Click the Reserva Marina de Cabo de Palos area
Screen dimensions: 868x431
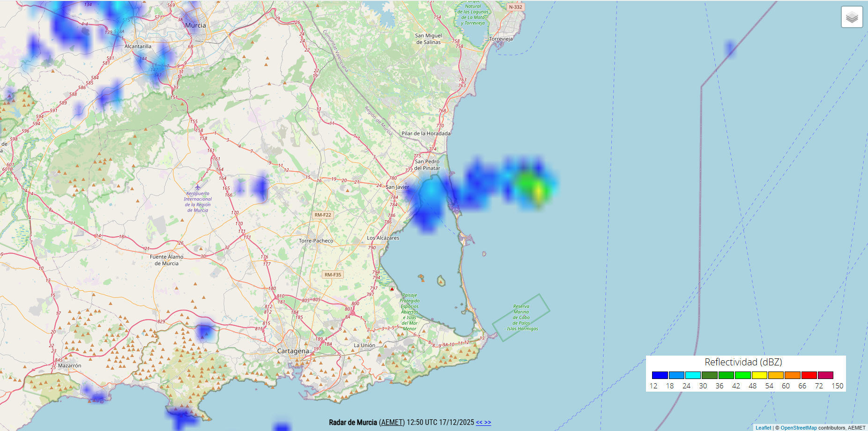(x=521, y=318)
